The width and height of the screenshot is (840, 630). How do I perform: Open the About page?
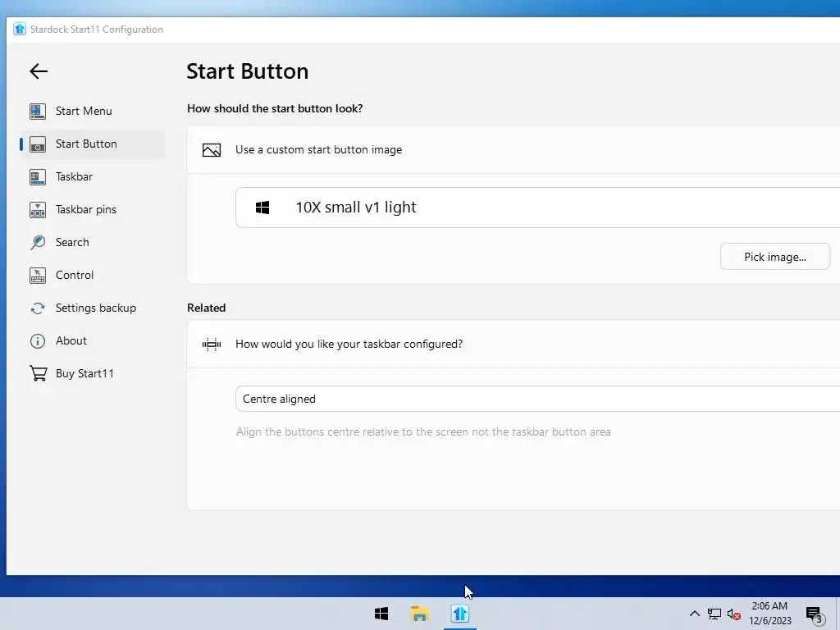pyautogui.click(x=92, y=340)
